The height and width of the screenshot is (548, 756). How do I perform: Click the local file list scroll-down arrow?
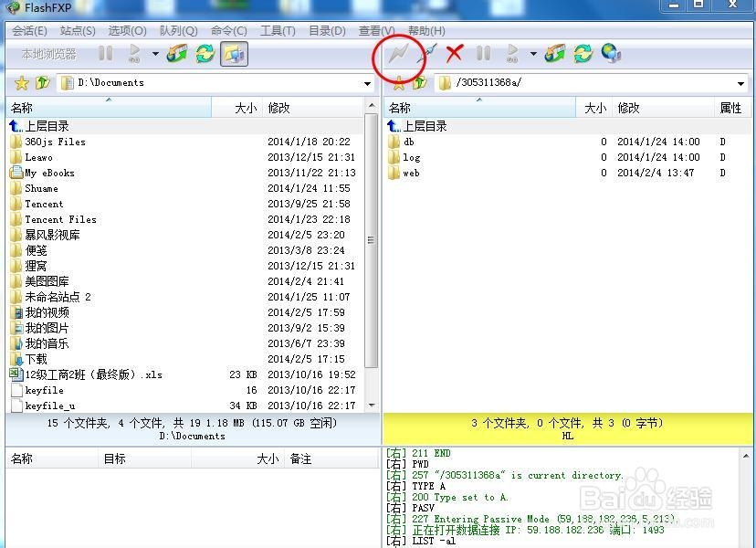(x=372, y=406)
